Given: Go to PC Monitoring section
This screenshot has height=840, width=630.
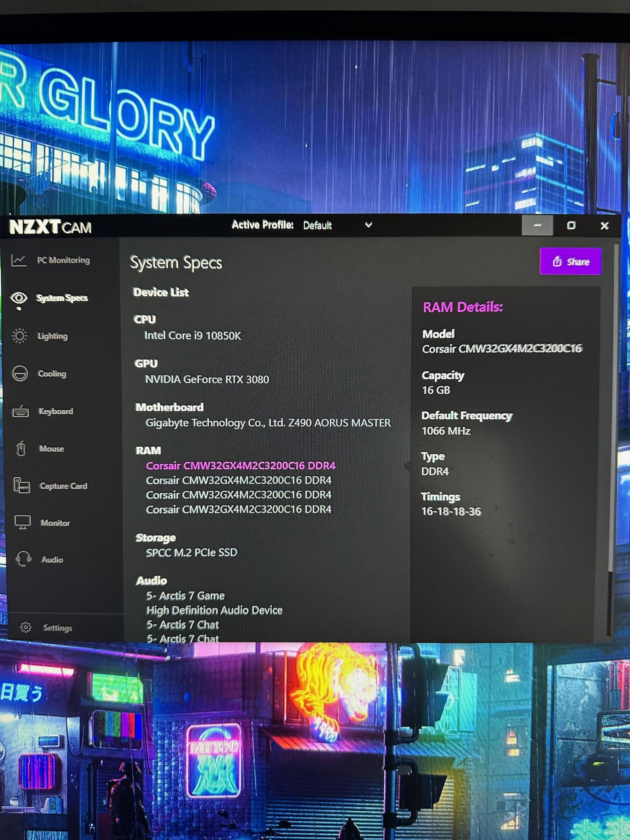Looking at the screenshot, I should click(x=63, y=260).
